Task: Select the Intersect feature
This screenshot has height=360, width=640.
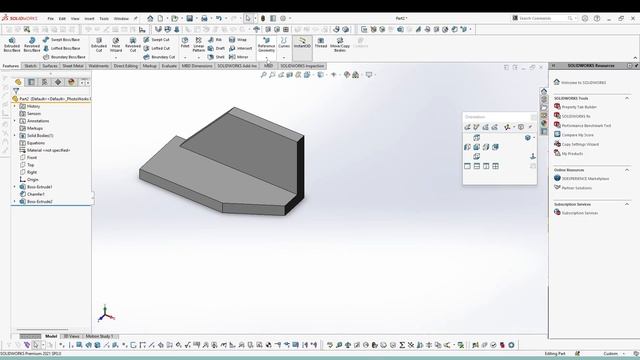Action: pyautogui.click(x=240, y=48)
